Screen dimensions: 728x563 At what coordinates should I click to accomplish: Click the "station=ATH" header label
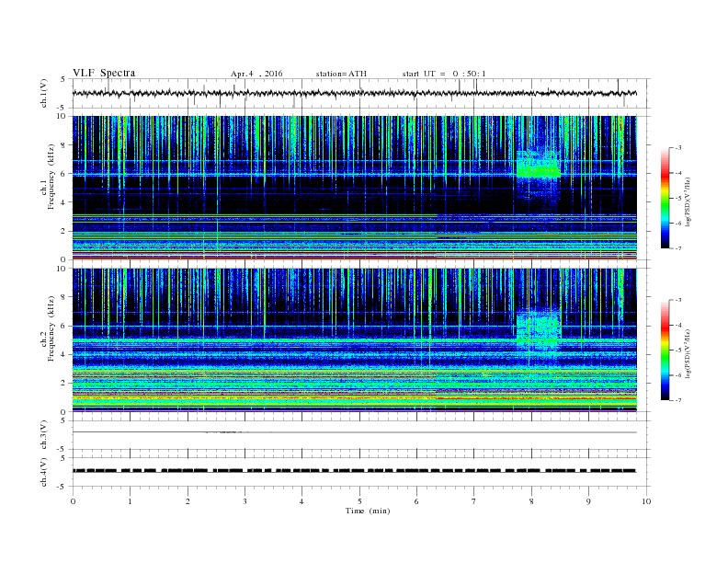(341, 74)
